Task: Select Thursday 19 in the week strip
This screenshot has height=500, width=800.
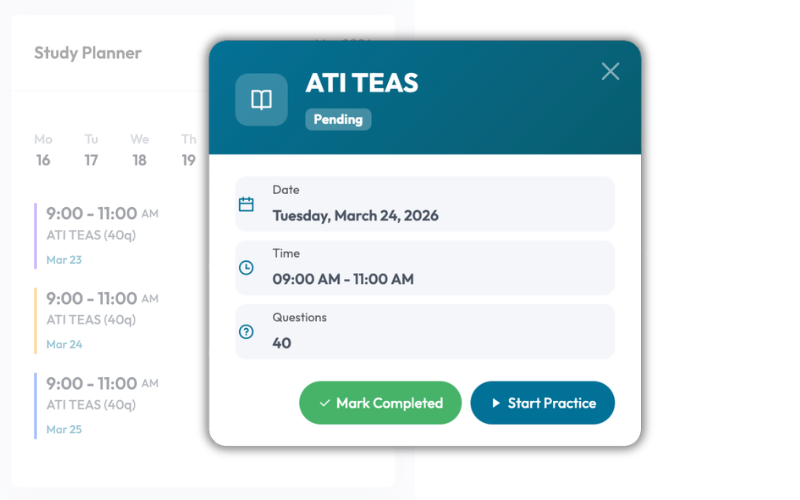Action: 188,151
